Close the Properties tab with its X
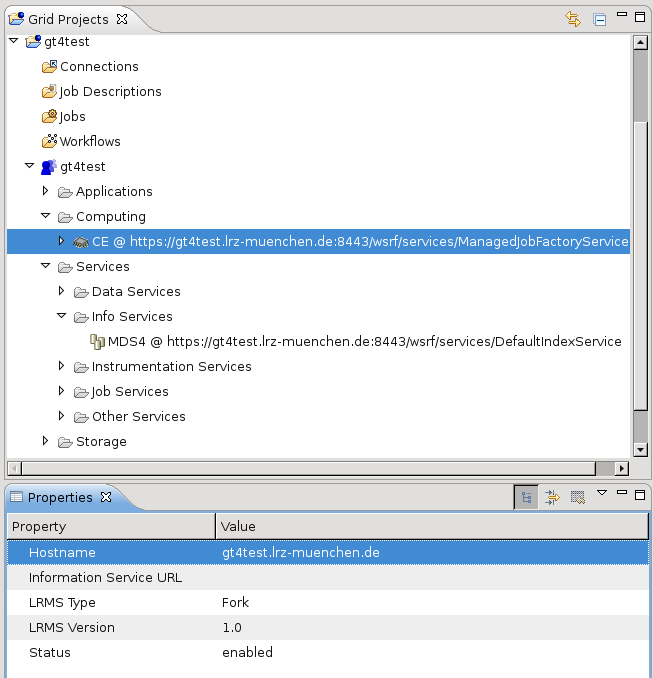The width and height of the screenshot is (653, 678). (106, 497)
